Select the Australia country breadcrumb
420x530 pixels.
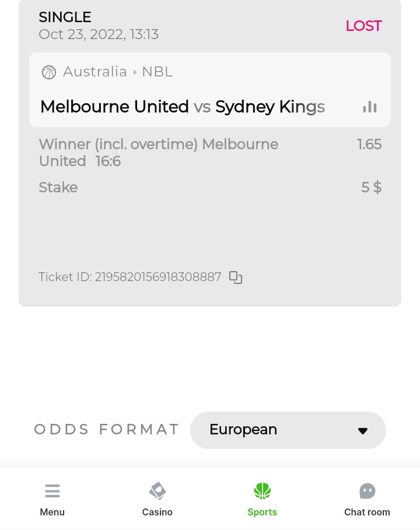(95, 72)
